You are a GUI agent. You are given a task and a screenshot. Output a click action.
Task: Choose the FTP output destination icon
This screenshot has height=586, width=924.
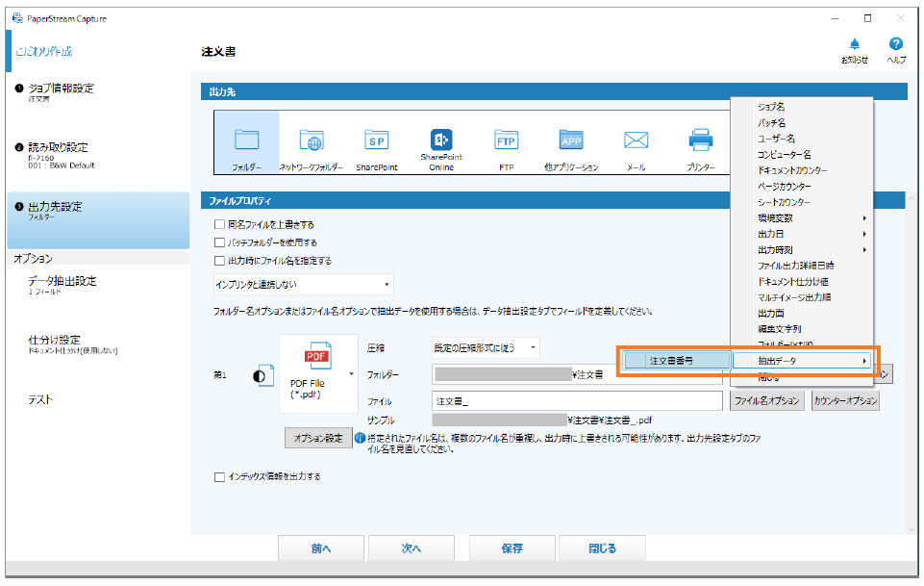point(506,142)
